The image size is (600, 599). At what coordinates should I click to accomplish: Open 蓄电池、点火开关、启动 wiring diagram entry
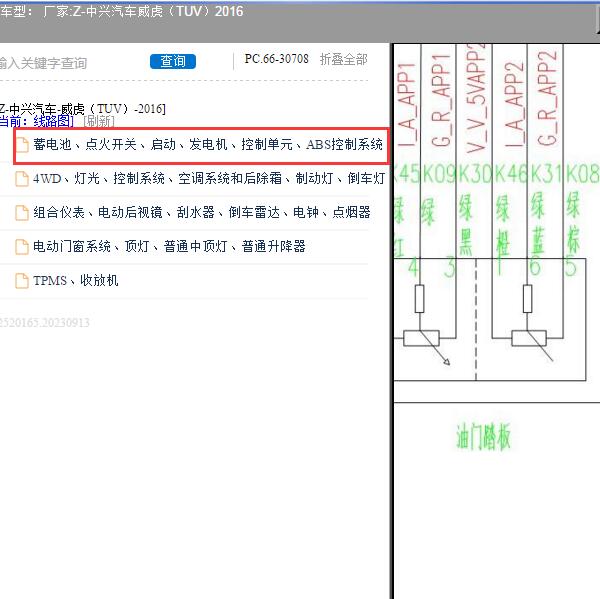point(208,145)
